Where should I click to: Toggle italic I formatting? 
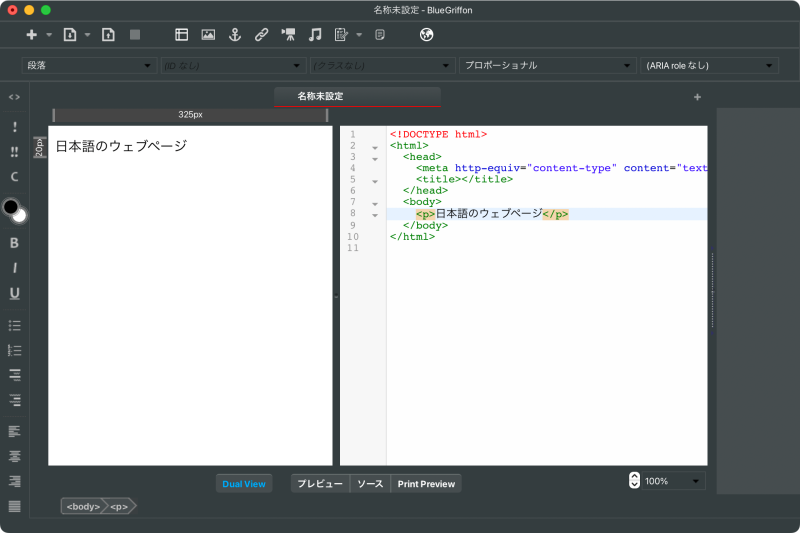[x=14, y=268]
